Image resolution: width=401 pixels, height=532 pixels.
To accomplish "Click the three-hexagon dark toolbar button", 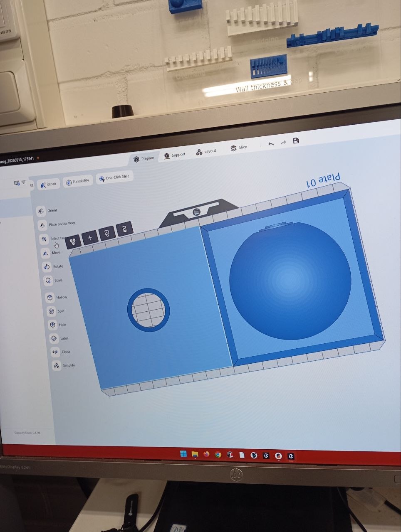I will tap(73, 241).
